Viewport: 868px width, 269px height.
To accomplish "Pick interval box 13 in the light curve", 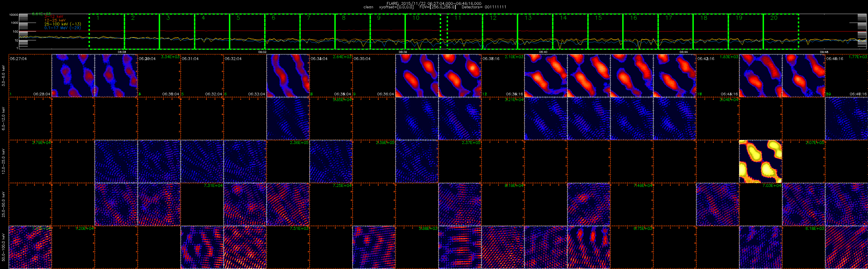I will coord(535,32).
